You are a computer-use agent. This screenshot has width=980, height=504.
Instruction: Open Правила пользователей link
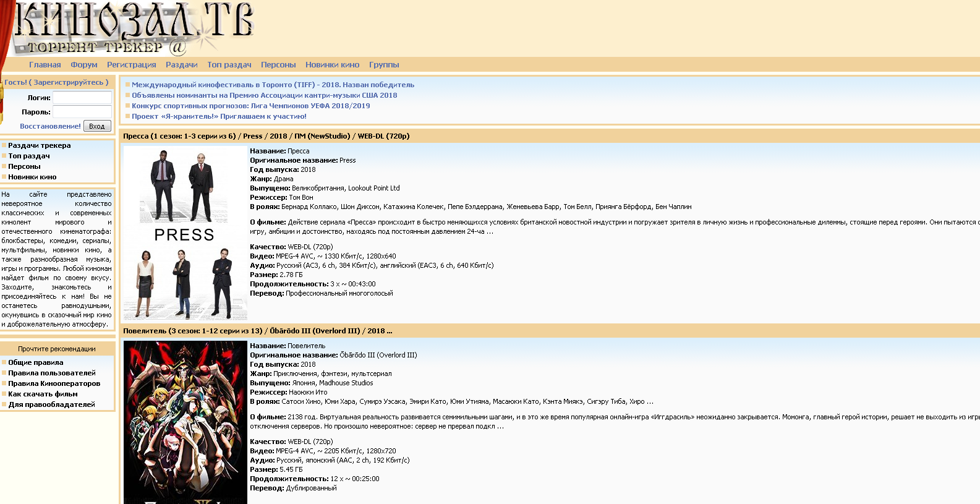52,373
